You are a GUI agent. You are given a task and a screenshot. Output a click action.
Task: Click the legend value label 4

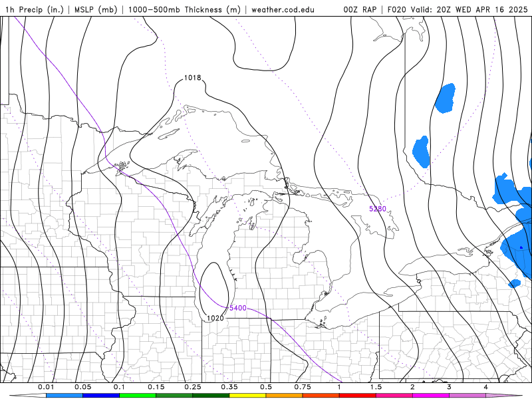pos(485,387)
